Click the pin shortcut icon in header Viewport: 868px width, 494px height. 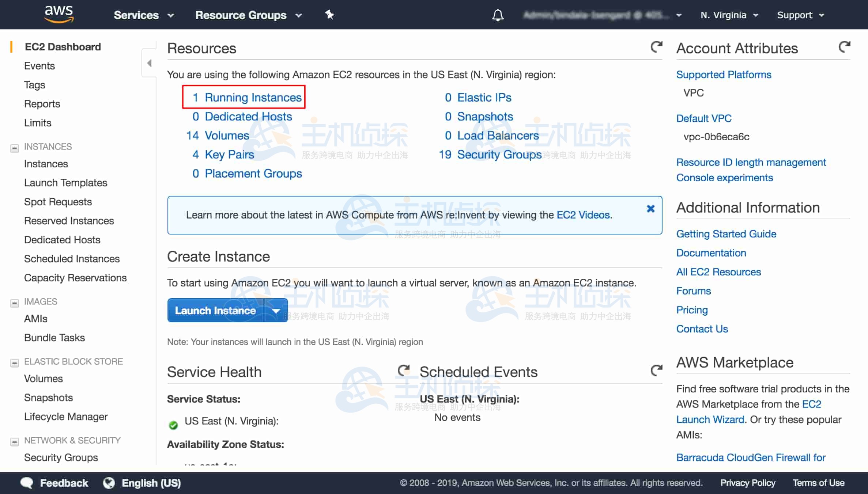click(x=329, y=15)
